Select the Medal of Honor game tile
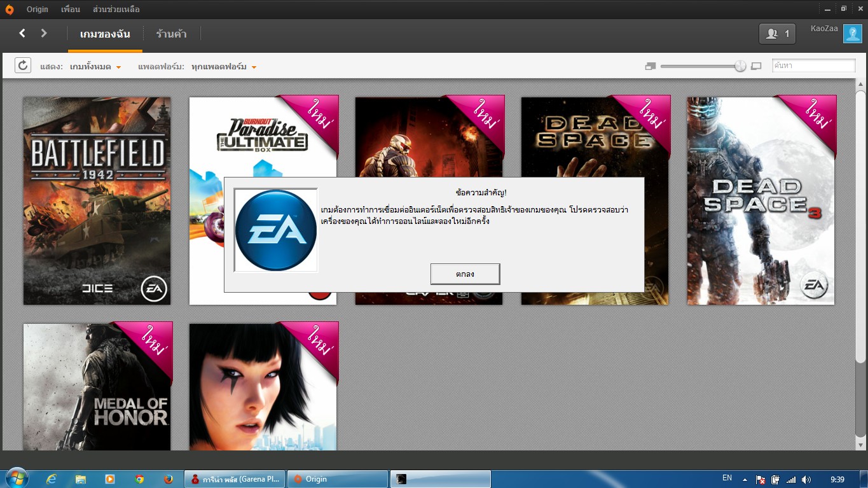 [x=97, y=387]
